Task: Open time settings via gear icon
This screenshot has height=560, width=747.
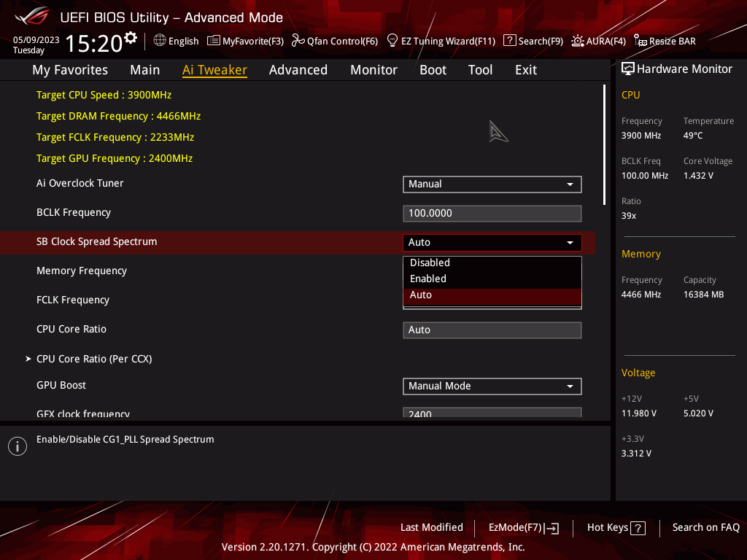Action: 131,37
